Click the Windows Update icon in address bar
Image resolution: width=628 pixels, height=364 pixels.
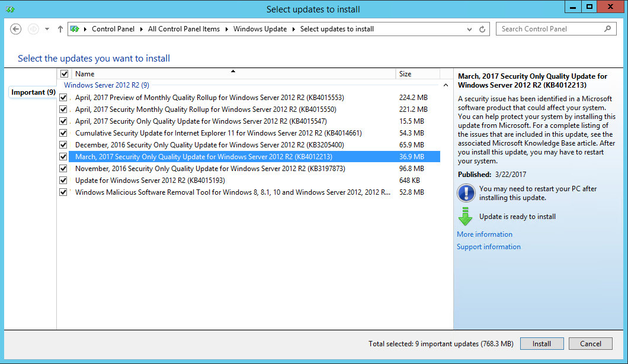75,29
